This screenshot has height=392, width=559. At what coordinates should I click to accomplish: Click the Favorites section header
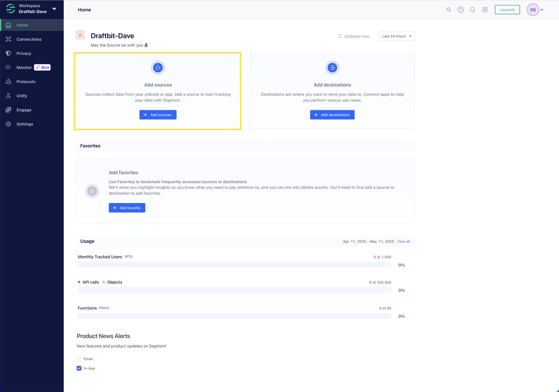click(90, 146)
